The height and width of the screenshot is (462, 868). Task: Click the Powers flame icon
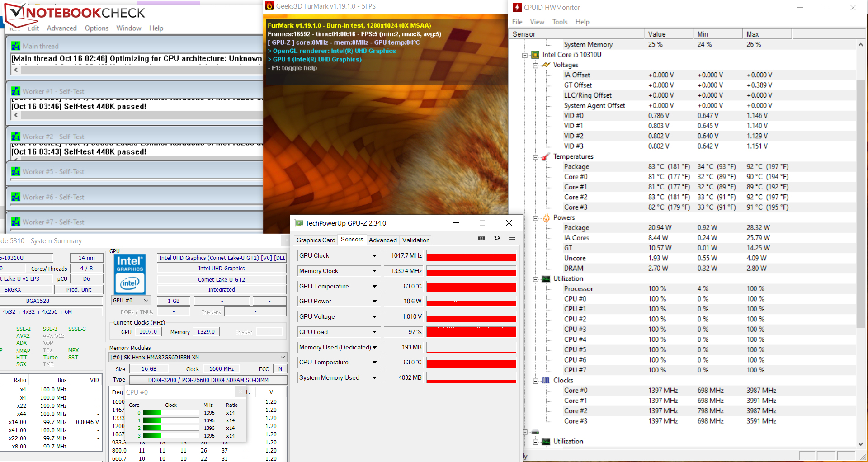click(x=546, y=217)
